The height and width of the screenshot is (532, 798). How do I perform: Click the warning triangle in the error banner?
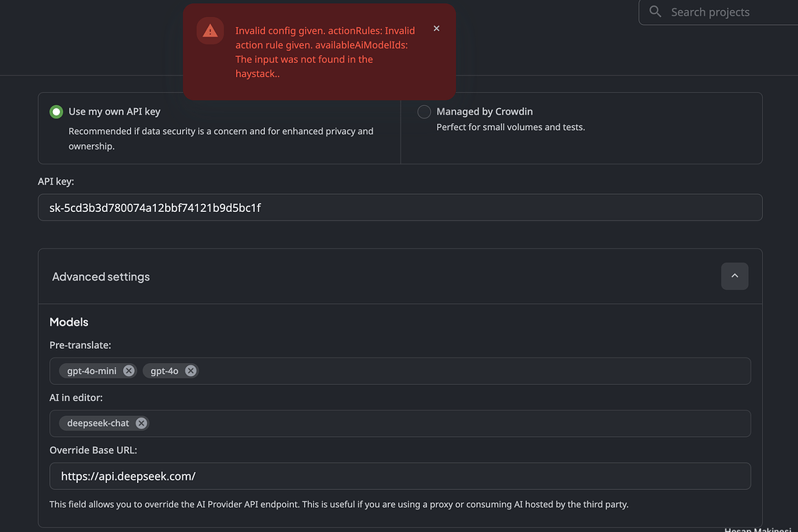209,30
